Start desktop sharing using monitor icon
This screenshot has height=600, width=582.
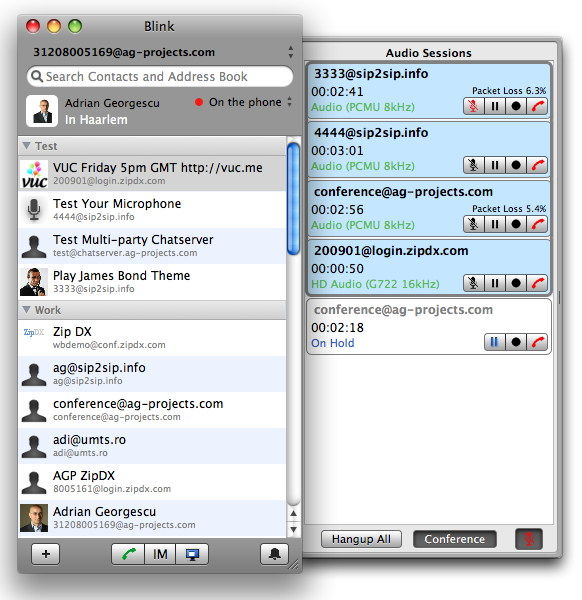click(192, 554)
